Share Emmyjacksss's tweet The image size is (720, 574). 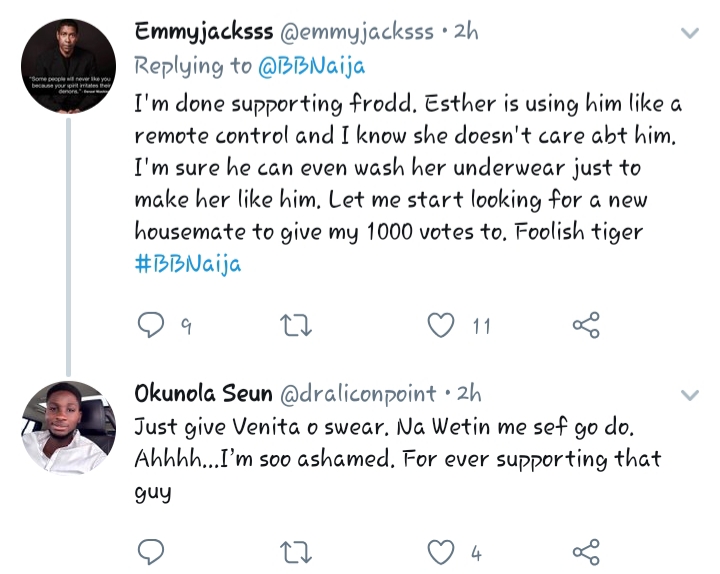585,324
